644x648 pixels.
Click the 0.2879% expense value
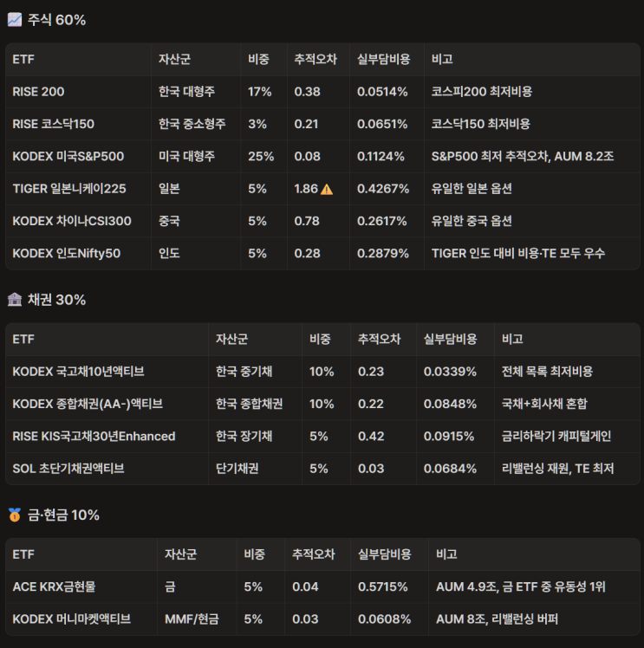click(x=383, y=253)
